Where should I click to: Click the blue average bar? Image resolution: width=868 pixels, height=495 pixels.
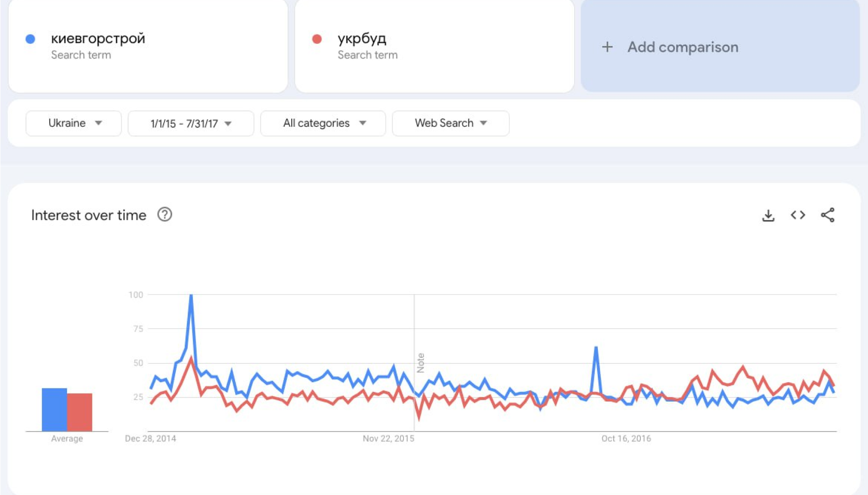click(x=54, y=409)
